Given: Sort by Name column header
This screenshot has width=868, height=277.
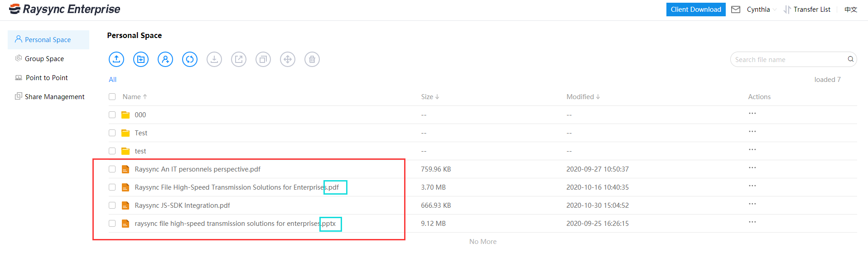Looking at the screenshot, I should click(135, 97).
